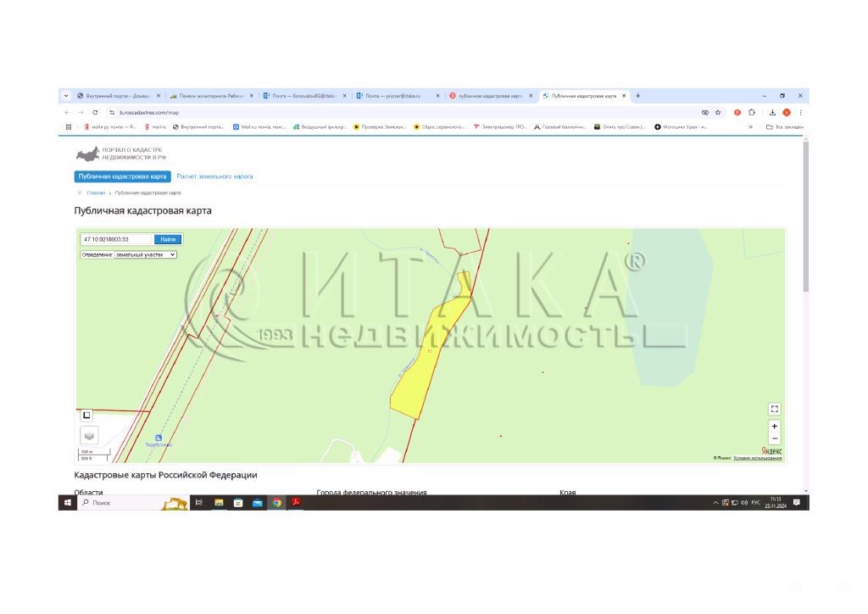Image resolution: width=868 pixels, height=614 pixels.
Task: Zoom out the map with minus button
Action: [775, 438]
